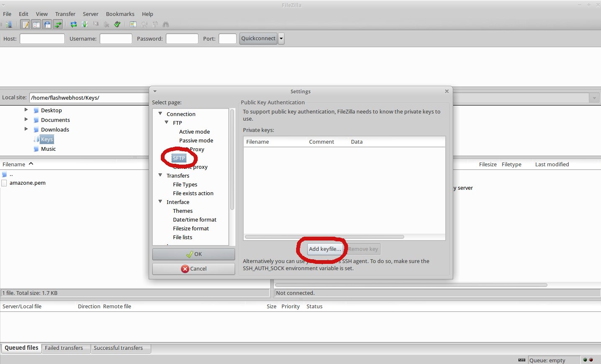Viewport: 601px width, 364px height.
Task: Select the amazone.pem file name
Action: [x=28, y=183]
